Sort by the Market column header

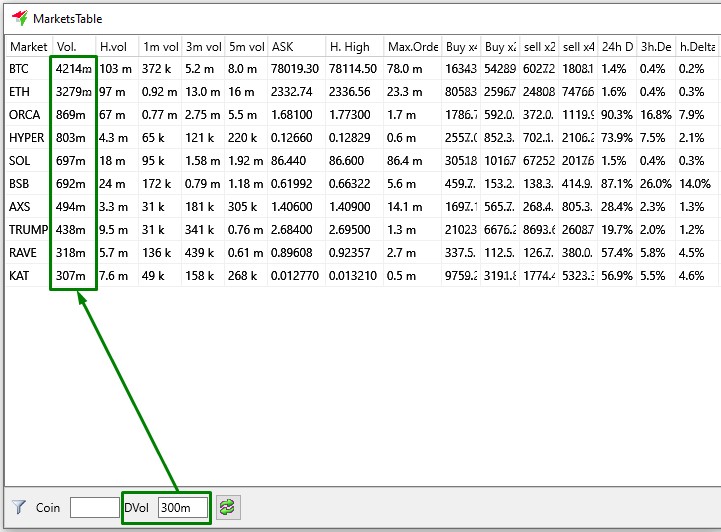(x=28, y=46)
